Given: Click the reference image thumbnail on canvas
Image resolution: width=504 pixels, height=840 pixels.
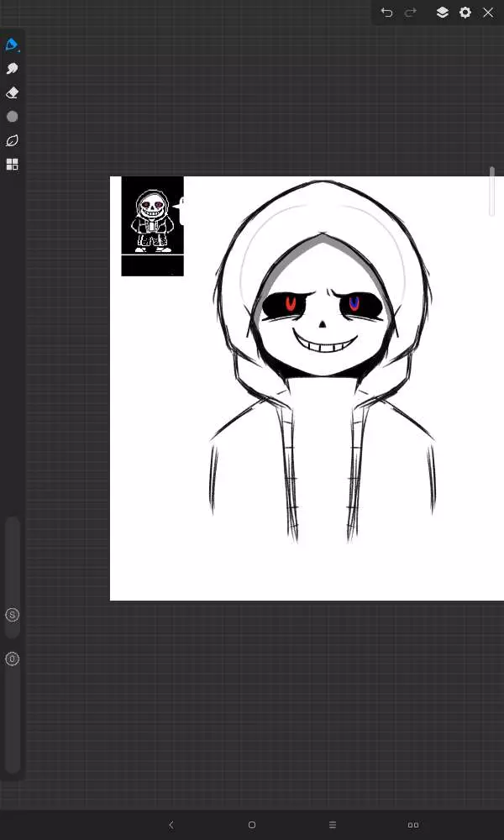Looking at the screenshot, I should pyautogui.click(x=152, y=225).
